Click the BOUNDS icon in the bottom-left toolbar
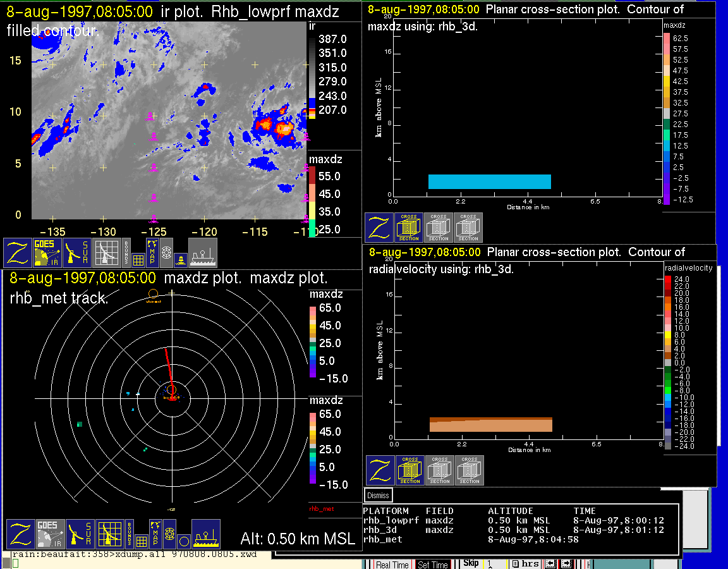 (130, 534)
